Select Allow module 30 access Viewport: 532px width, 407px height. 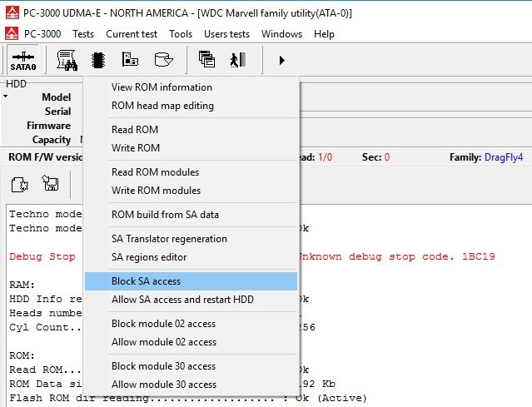click(191, 385)
